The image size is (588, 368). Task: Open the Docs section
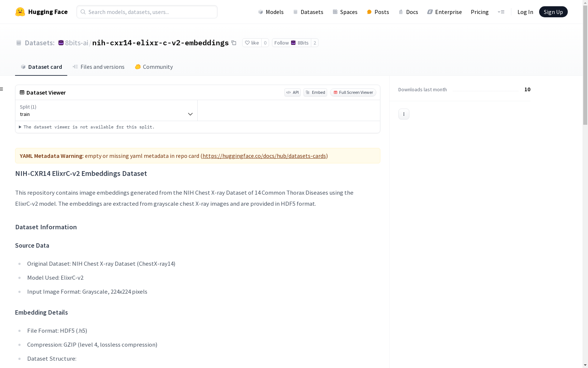[408, 12]
